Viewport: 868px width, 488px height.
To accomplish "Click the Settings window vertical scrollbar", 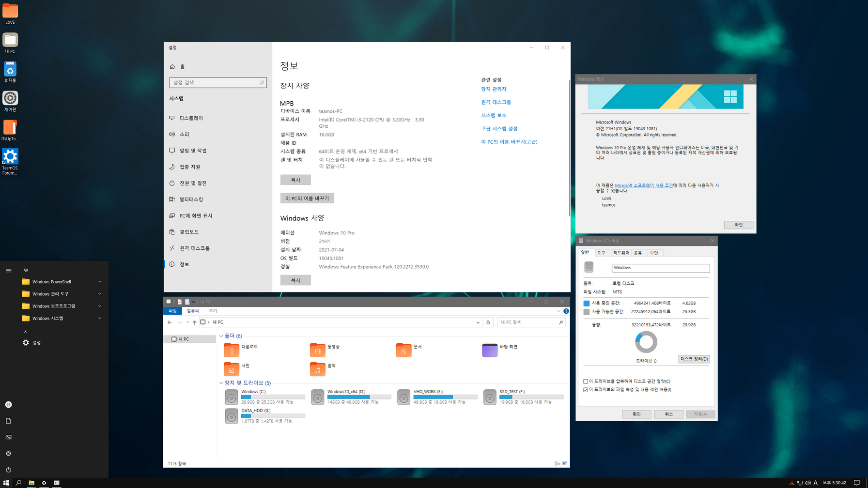I will (x=569, y=148).
